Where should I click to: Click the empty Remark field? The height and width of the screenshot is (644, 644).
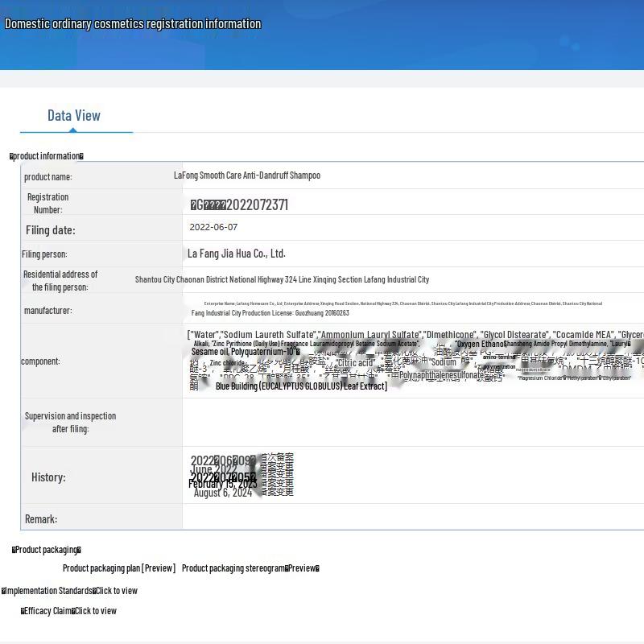coord(412,518)
